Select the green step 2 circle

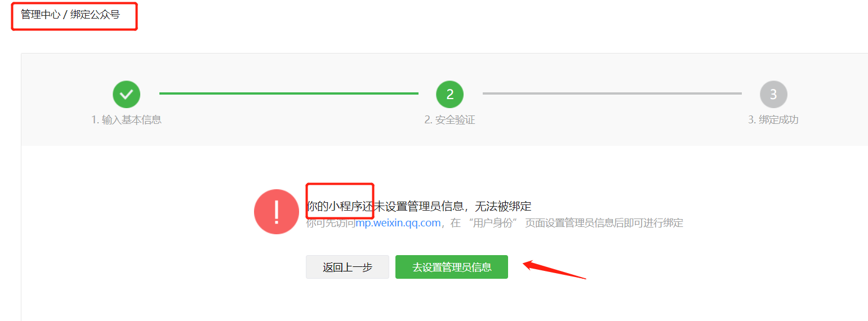coord(449,94)
